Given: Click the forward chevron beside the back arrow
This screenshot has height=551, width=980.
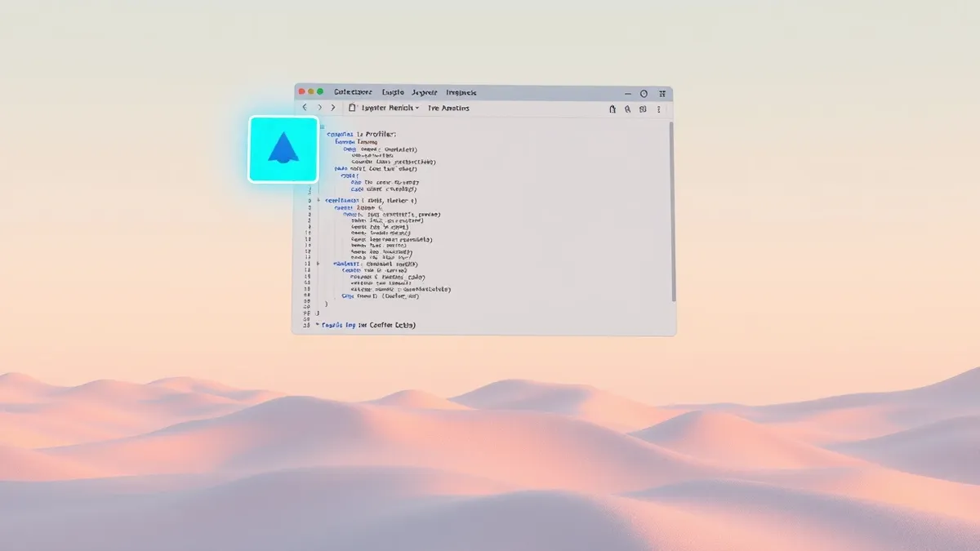Looking at the screenshot, I should click(x=320, y=108).
